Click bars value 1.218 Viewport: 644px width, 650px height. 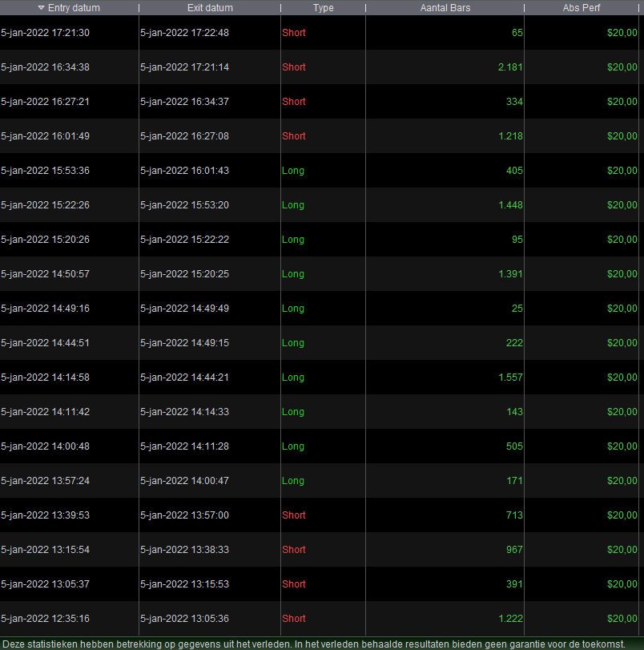pyautogui.click(x=510, y=136)
